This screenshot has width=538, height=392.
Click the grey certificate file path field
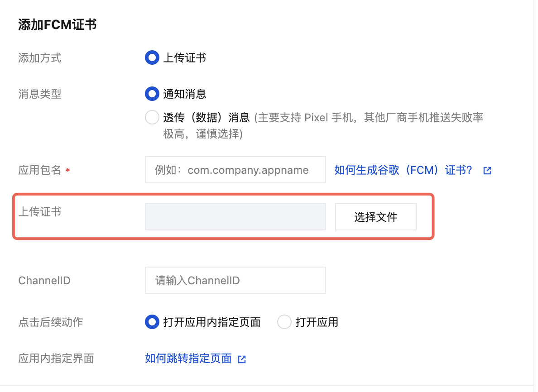(235, 217)
